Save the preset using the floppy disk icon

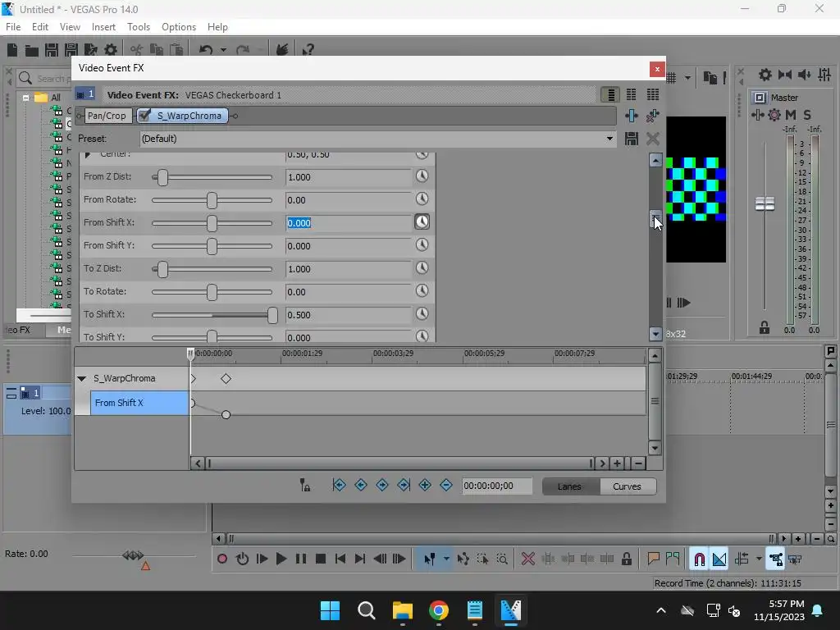(632, 139)
